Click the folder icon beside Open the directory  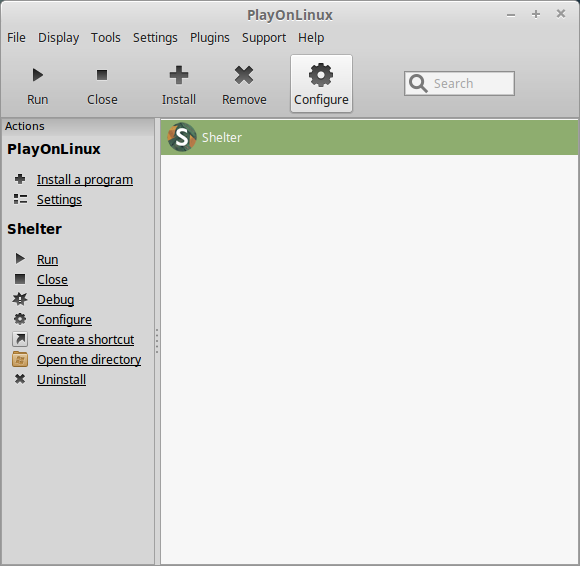pyautogui.click(x=20, y=359)
